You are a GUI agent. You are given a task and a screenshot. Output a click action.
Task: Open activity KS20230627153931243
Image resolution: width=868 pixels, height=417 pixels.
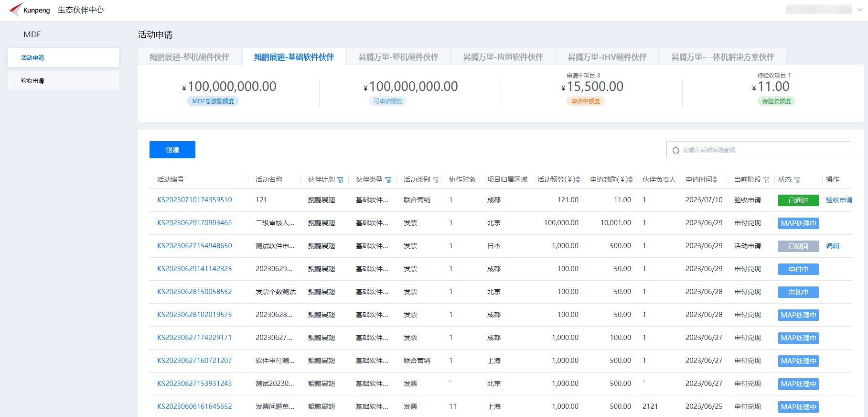[x=194, y=384]
